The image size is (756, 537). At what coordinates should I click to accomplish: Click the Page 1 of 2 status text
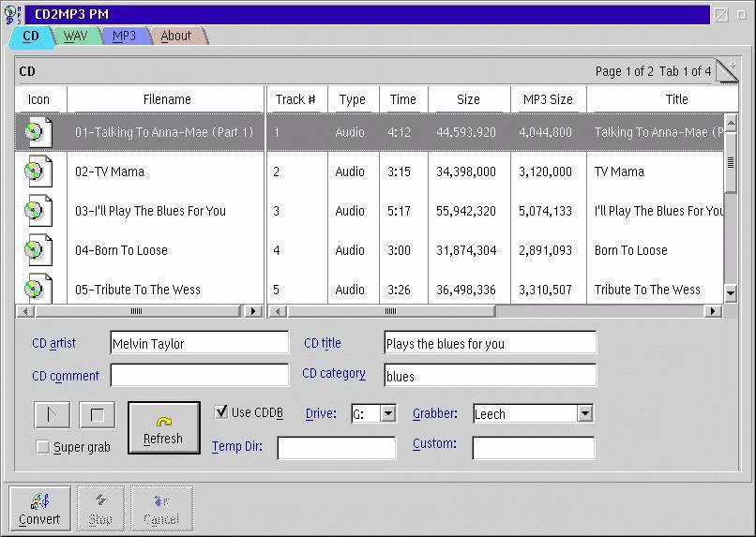click(624, 71)
